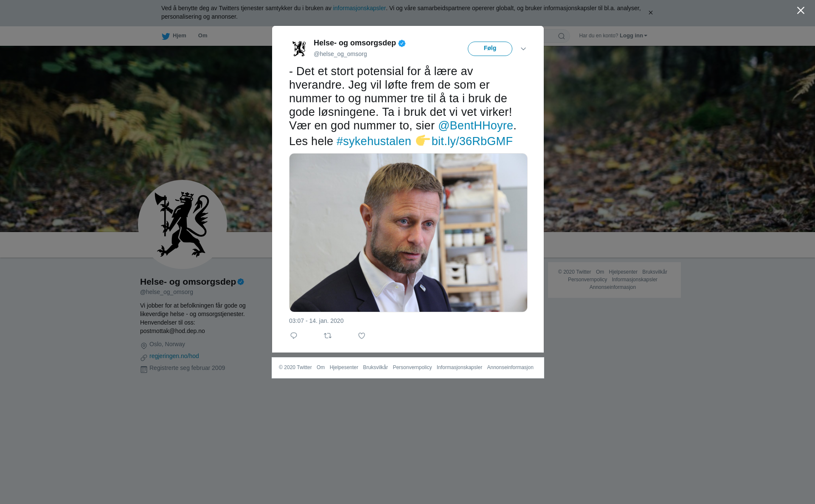Screen dimensions: 815x504
Task: Dismiss the cookie notice banner
Action: (x=650, y=13)
